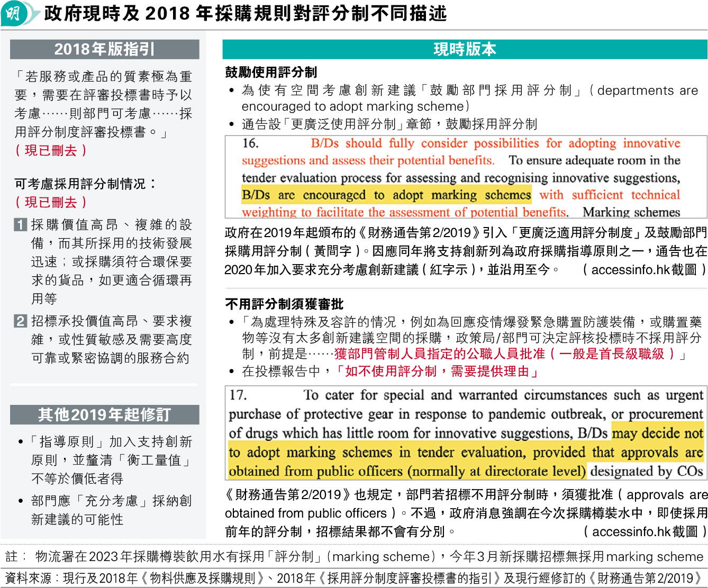Select the bullet 部門應「充分考慮」採納創新建議的可能性
708x588 pixels.
tap(105, 510)
